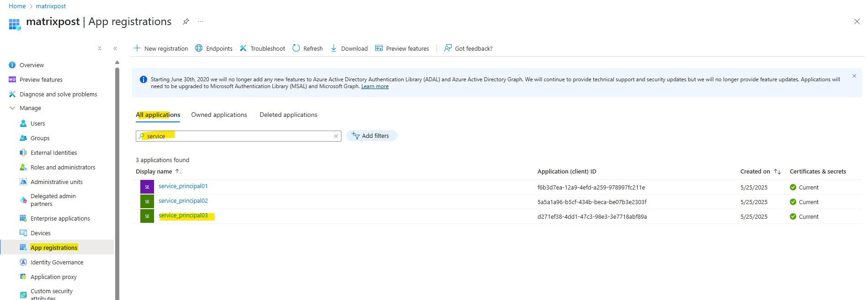The image size is (868, 300).
Task: Collapse the sidebar using double chevron
Action: (115, 48)
